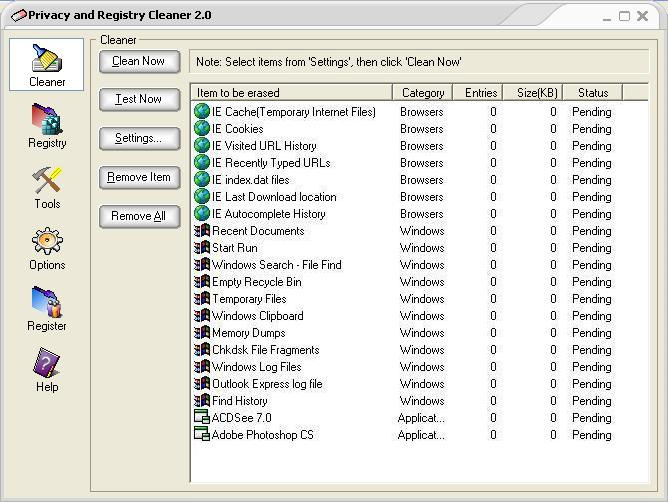Screen dimensions: 668x502
Task: Click the Clean Now button
Action: point(139,62)
